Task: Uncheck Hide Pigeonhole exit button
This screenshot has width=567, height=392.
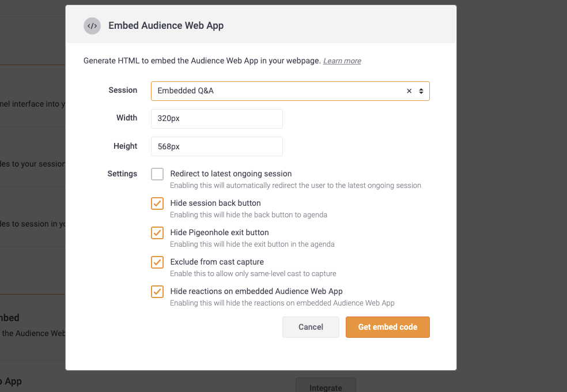Action: coord(157,232)
